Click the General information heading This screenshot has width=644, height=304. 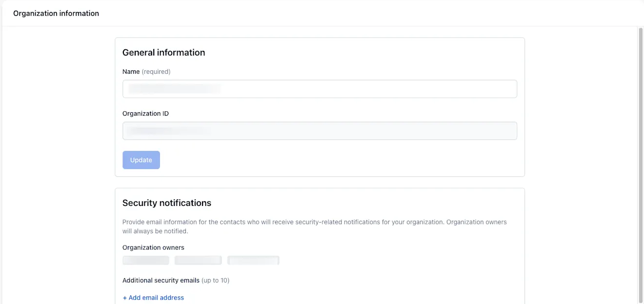point(163,53)
